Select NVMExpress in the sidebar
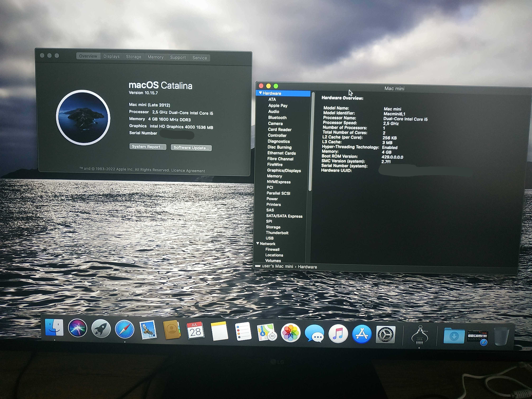 279,182
